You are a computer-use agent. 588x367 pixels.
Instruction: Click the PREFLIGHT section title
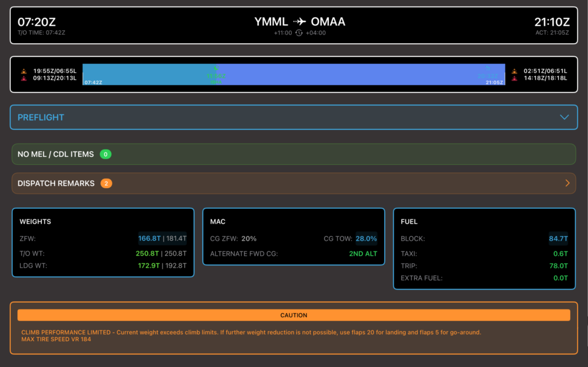pyautogui.click(x=41, y=118)
